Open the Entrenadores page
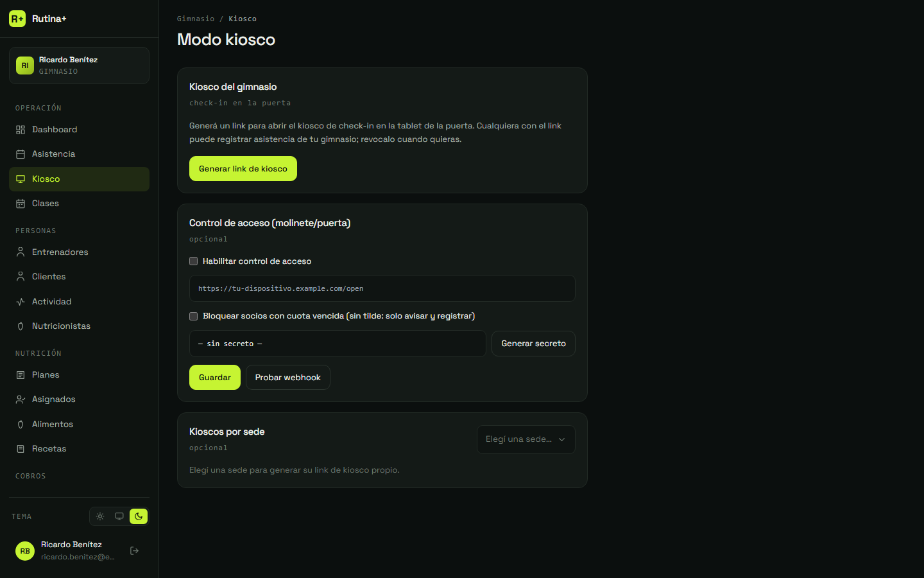Screen dimensions: 924x578 [79, 252]
